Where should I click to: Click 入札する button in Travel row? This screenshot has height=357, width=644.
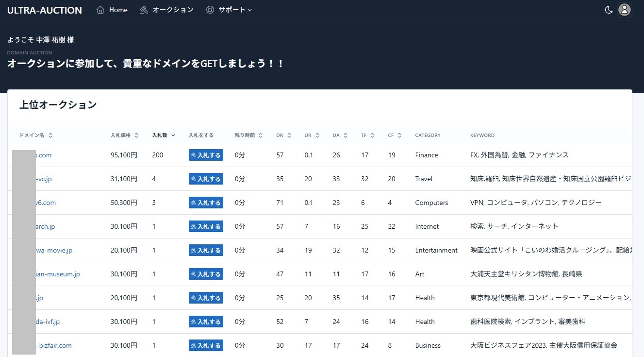(x=206, y=179)
